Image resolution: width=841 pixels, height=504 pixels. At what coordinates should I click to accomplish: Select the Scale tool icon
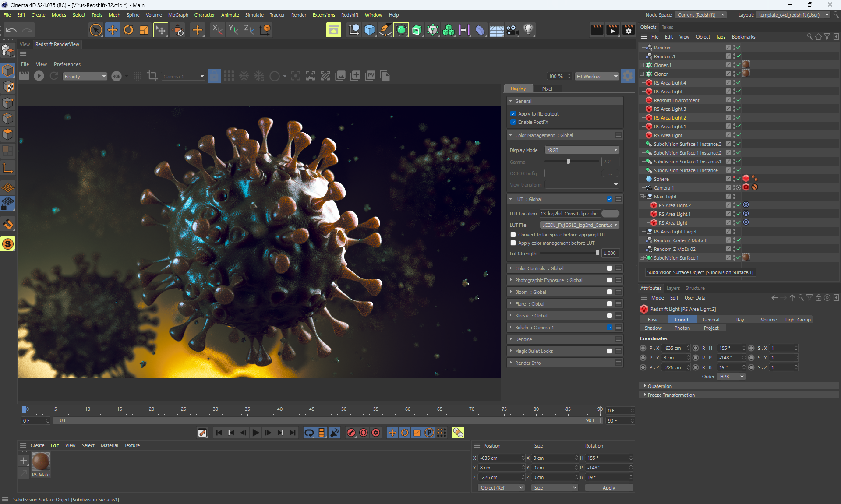tap(144, 30)
